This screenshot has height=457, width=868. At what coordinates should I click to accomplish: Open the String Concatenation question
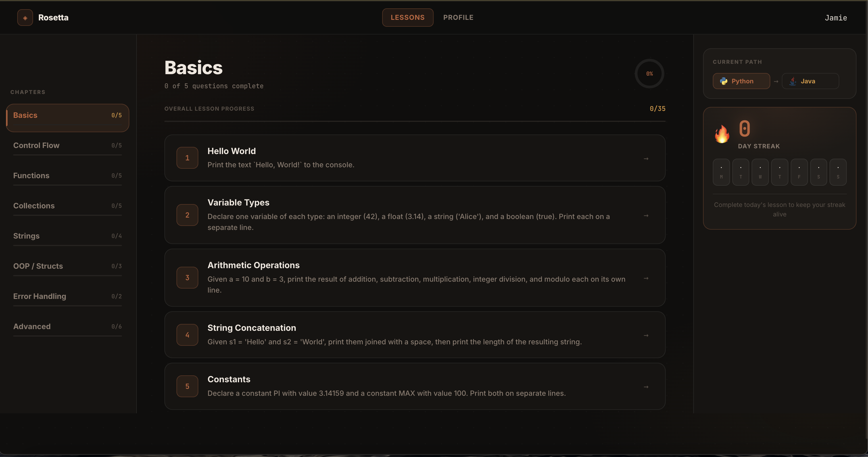[x=414, y=335]
